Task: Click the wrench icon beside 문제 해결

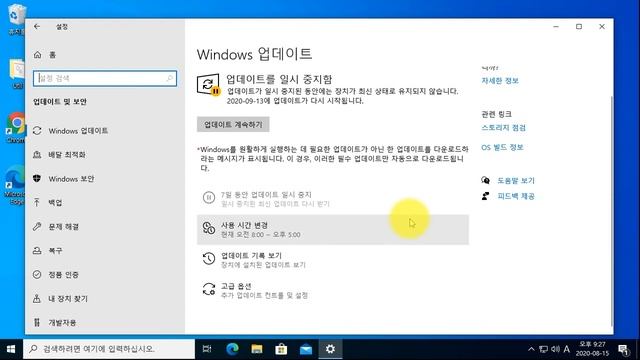Action: (x=37, y=227)
